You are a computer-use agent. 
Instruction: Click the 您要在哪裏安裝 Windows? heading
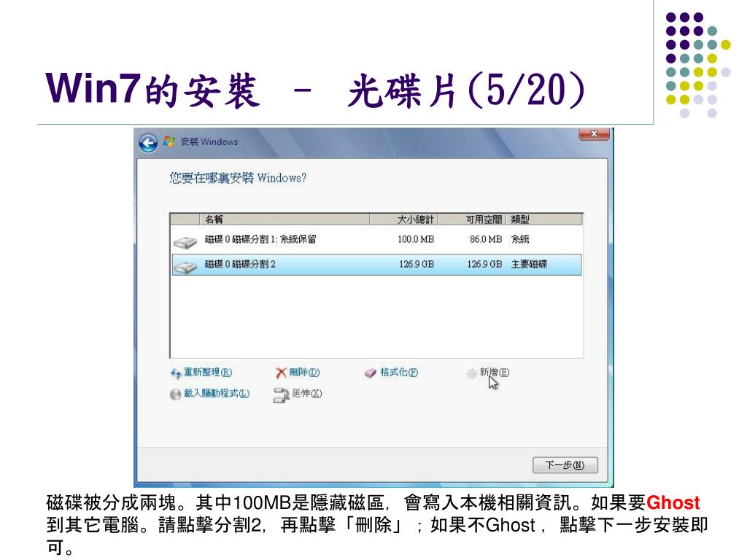coord(238,178)
